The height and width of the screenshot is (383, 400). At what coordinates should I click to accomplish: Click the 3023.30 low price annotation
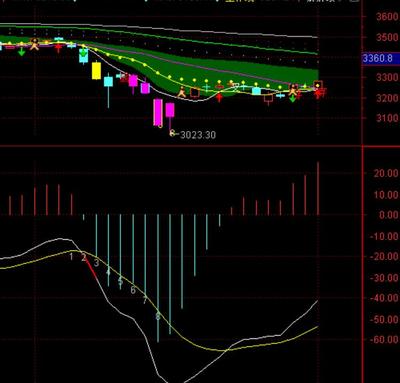(x=198, y=135)
